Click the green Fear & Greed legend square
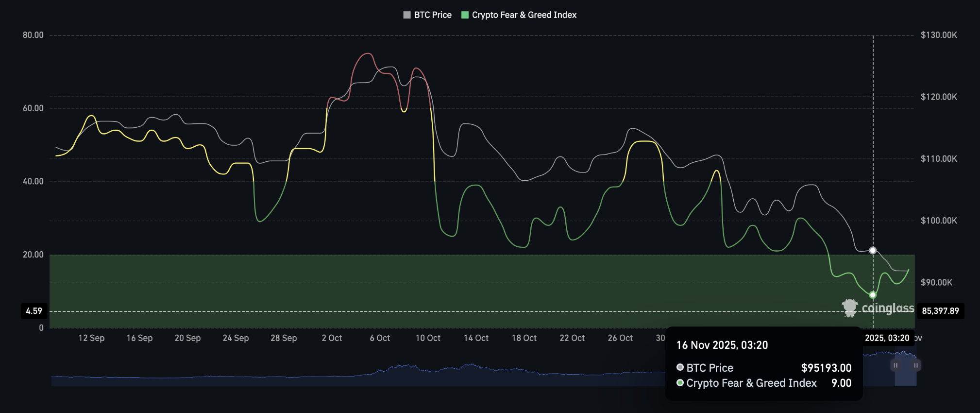Image resolution: width=980 pixels, height=413 pixels. pos(465,15)
